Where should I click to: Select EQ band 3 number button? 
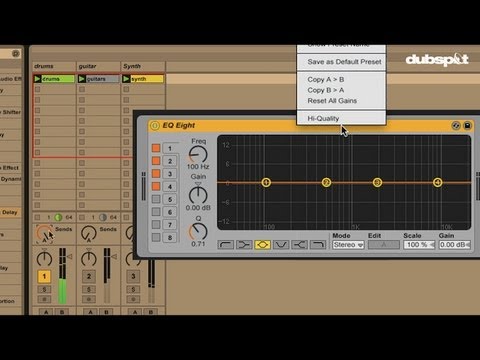[x=170, y=174]
